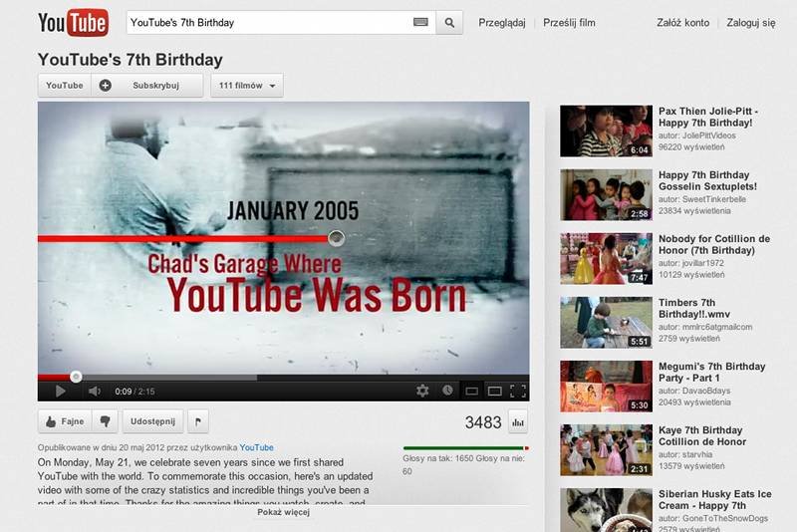Image resolution: width=797 pixels, height=532 pixels.
Task: Click title 'Pax Thien Jolie-Pitt - Happy 7th Birthday!'
Action: pos(708,117)
